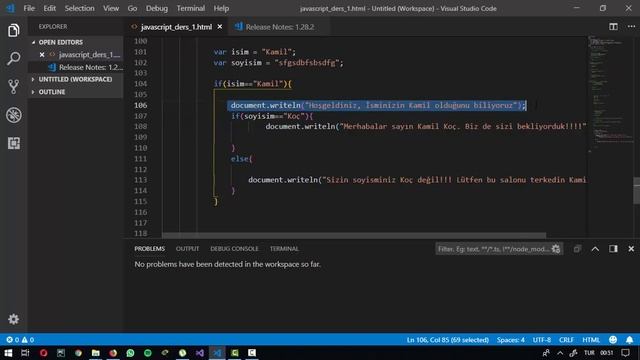Open the Manage gear at sidebar bottom
Image resolution: width=640 pixels, height=360 pixels.
13,319
